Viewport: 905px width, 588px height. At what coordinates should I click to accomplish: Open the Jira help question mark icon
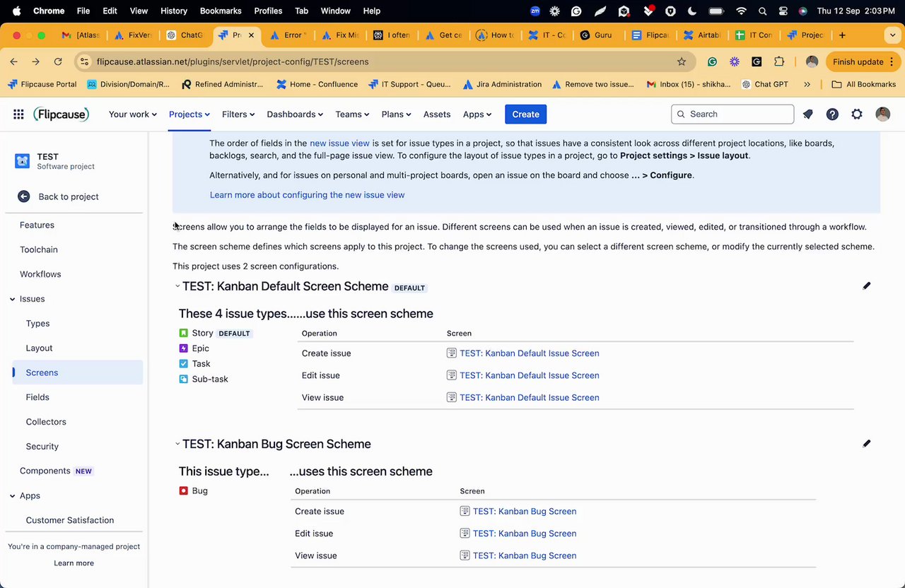coord(832,114)
